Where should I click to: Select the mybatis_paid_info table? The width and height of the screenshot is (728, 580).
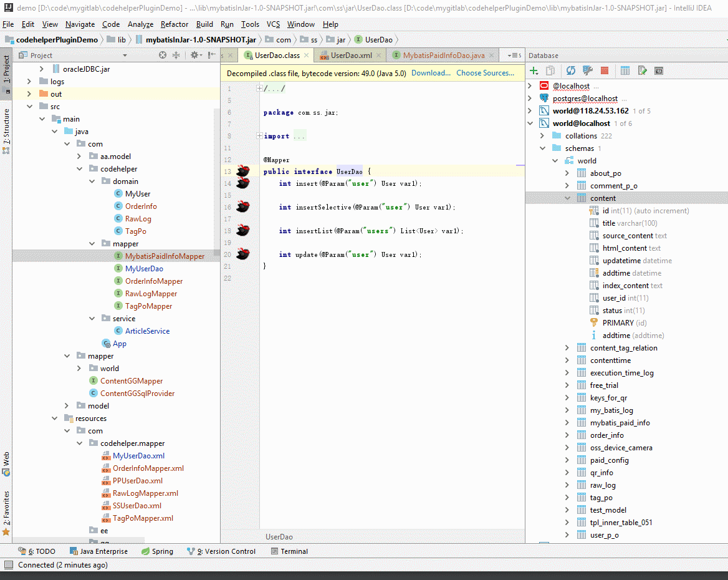(x=620, y=422)
